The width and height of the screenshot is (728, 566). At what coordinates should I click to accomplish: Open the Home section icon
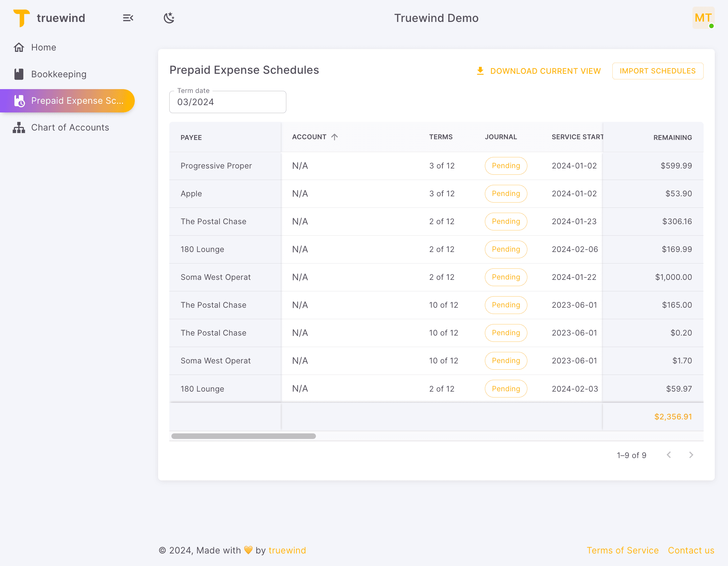pos(19,47)
